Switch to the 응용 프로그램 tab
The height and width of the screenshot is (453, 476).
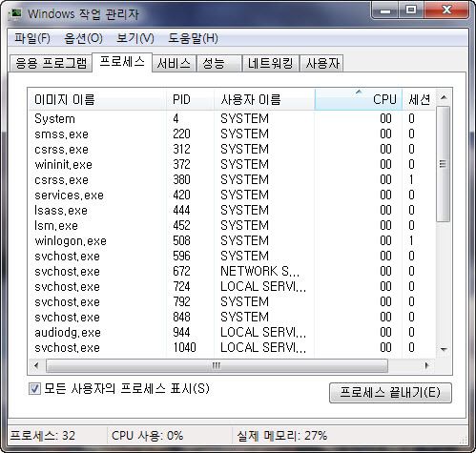[51, 63]
